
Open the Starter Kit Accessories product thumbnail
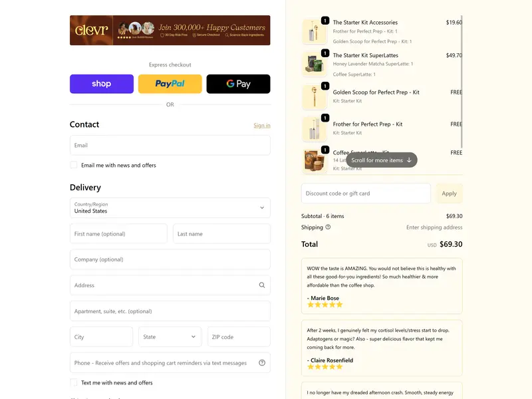314,32
